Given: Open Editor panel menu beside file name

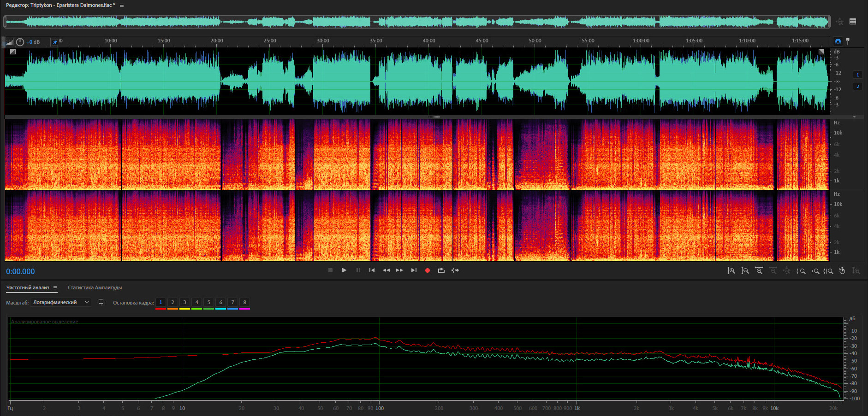Looking at the screenshot, I should point(122,5).
